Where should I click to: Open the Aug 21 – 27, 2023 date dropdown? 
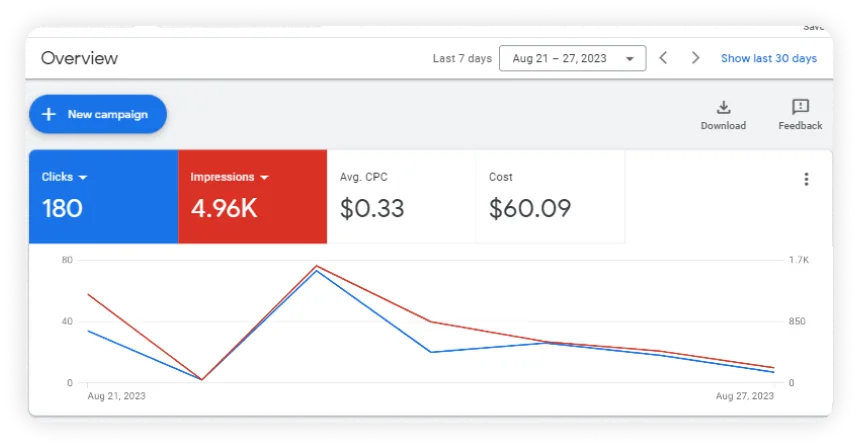click(x=572, y=58)
